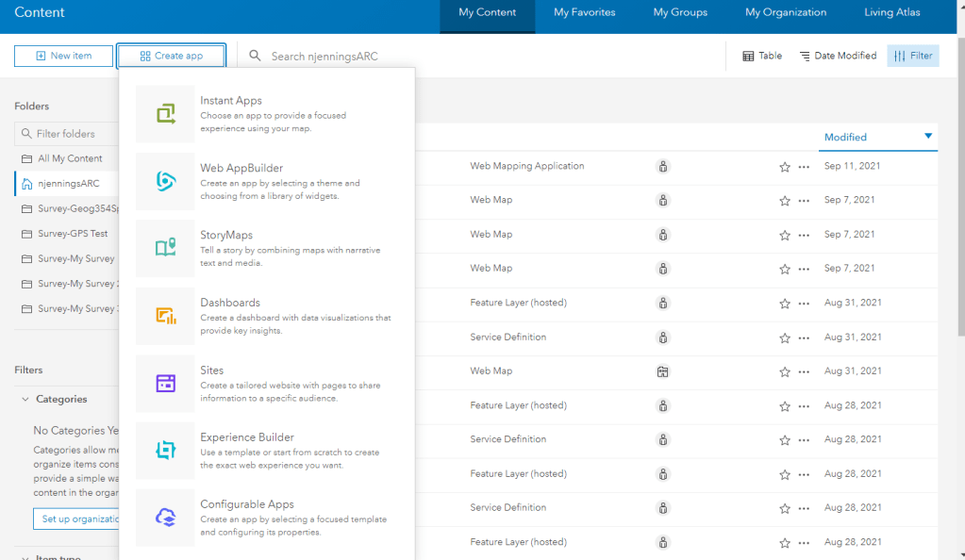Launch the Experience Builder icon
The height and width of the screenshot is (560, 965).
coord(166,451)
